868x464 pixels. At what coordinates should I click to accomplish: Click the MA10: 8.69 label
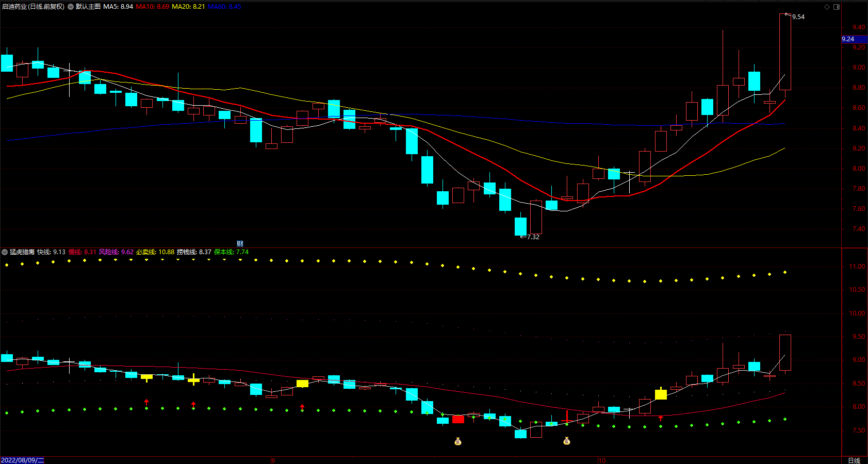(x=152, y=7)
